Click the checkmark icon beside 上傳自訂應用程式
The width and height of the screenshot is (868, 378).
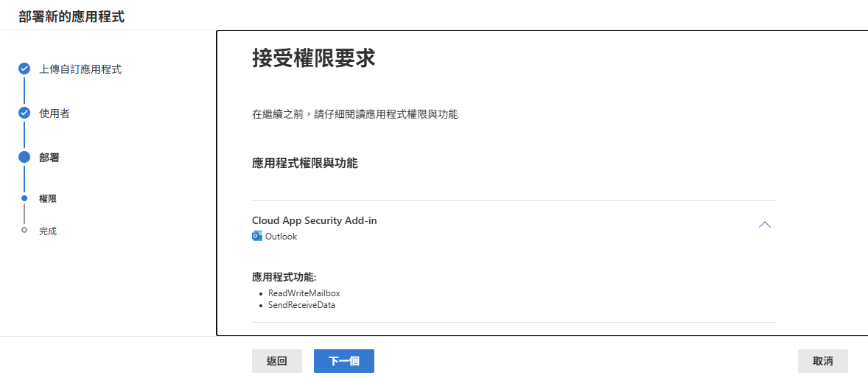coord(24,69)
